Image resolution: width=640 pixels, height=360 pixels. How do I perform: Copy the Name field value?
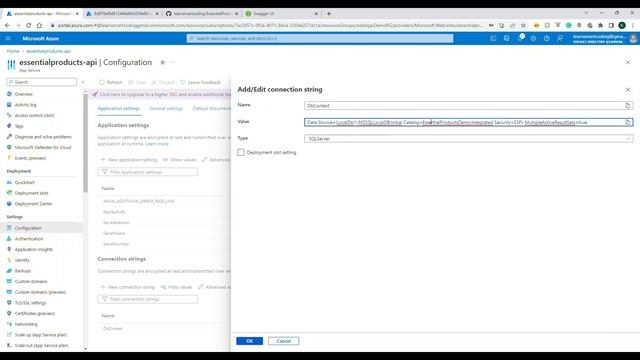coord(628,106)
